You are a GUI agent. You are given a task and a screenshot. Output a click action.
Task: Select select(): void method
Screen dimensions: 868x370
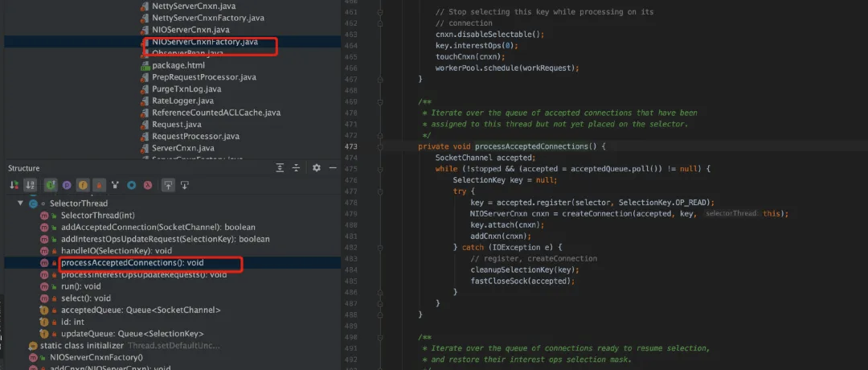click(x=86, y=298)
